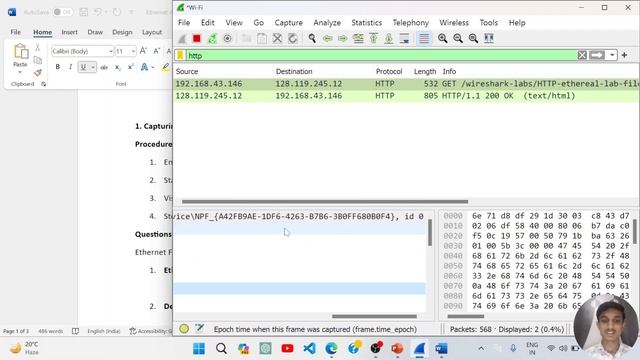
Task: Sort packets by the Length column
Action: (x=425, y=71)
